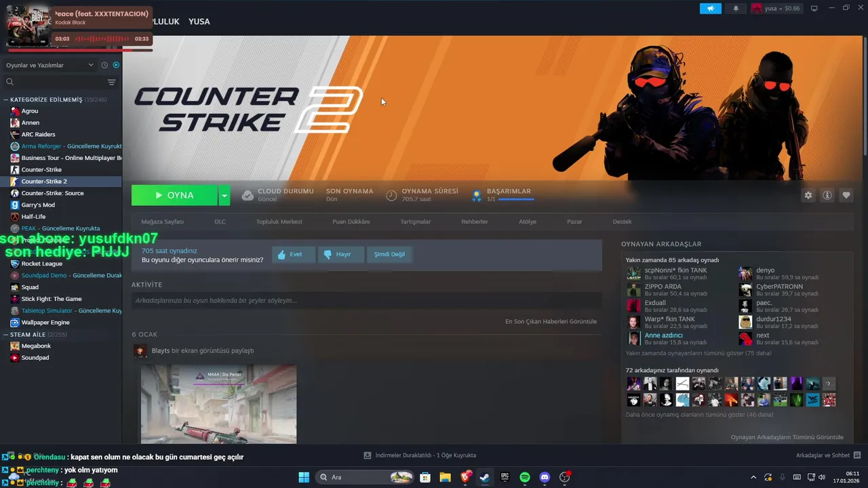Show all 46 more friends who played before
This screenshot has width=868, height=488.
click(699, 414)
